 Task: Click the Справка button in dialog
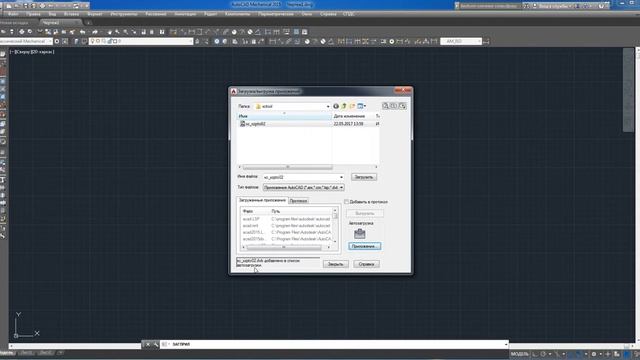[x=366, y=264]
